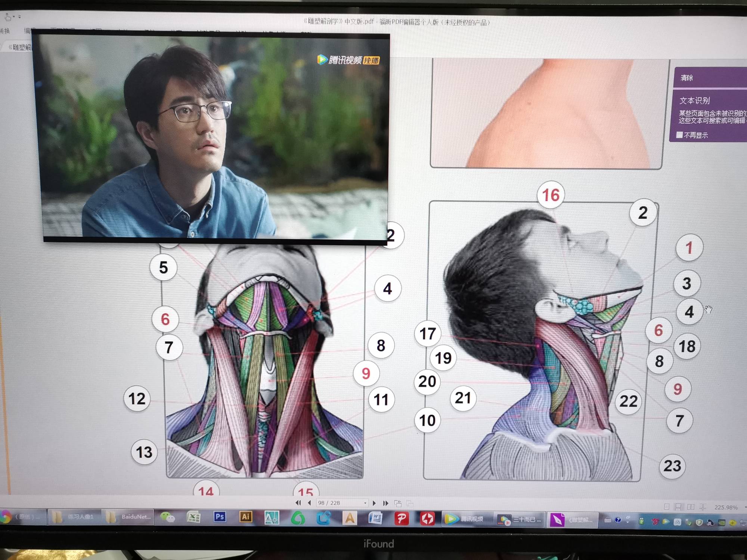Click the Tencent Video logo in the video window
The image size is (747, 560).
(x=348, y=60)
